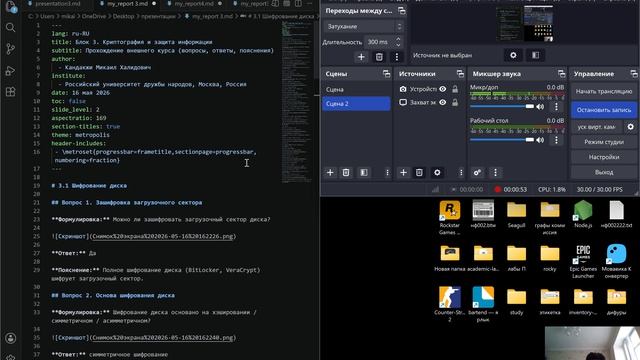Screen dimensions: 640x360
Task: Click Начать трансляцию button
Action: pos(604,91)
